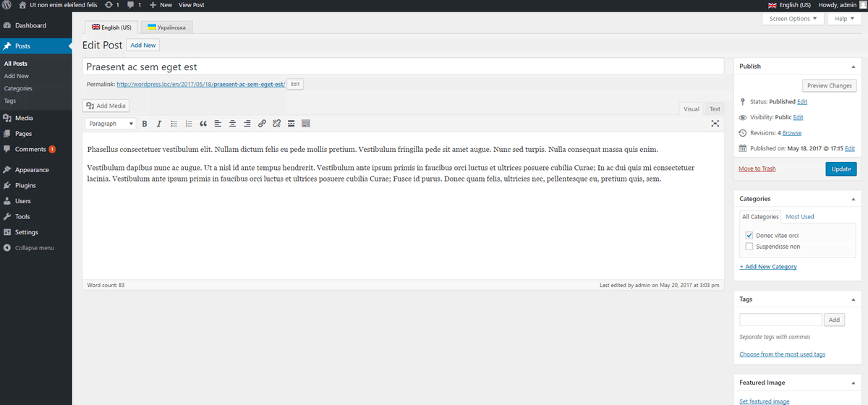
Task: Click View Post in the admin bar
Action: (x=192, y=4)
